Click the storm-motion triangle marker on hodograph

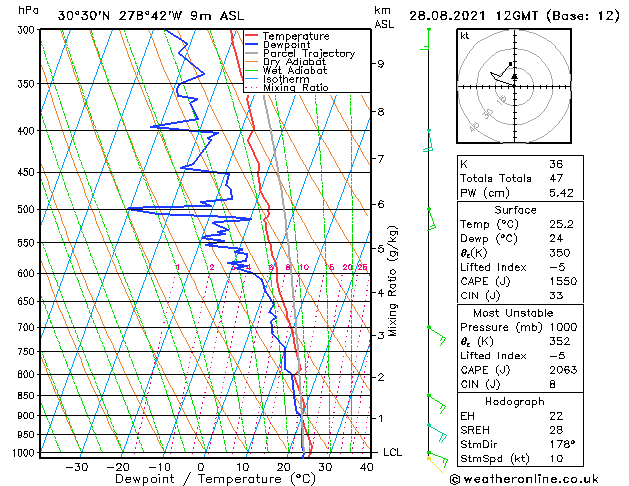(515, 76)
